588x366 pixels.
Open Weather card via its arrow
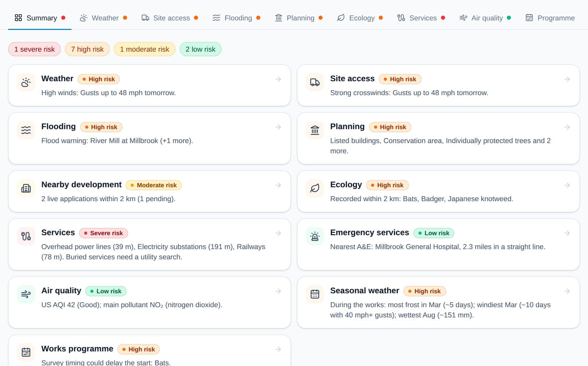278,79
